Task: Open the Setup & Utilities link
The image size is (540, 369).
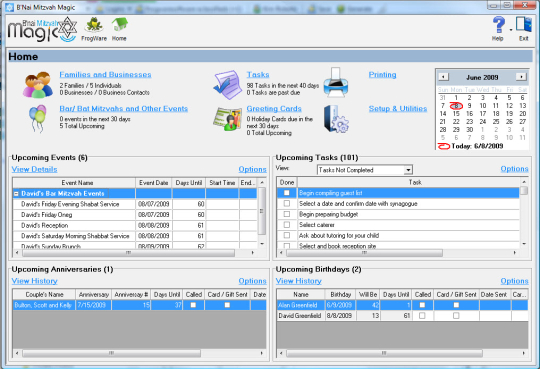Action: tap(398, 109)
